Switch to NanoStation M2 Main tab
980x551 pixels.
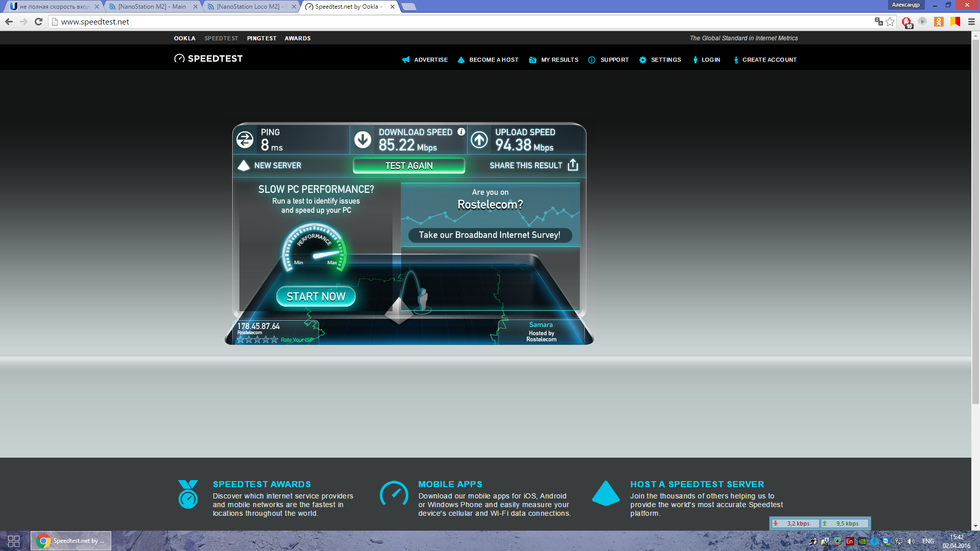pyautogui.click(x=152, y=7)
